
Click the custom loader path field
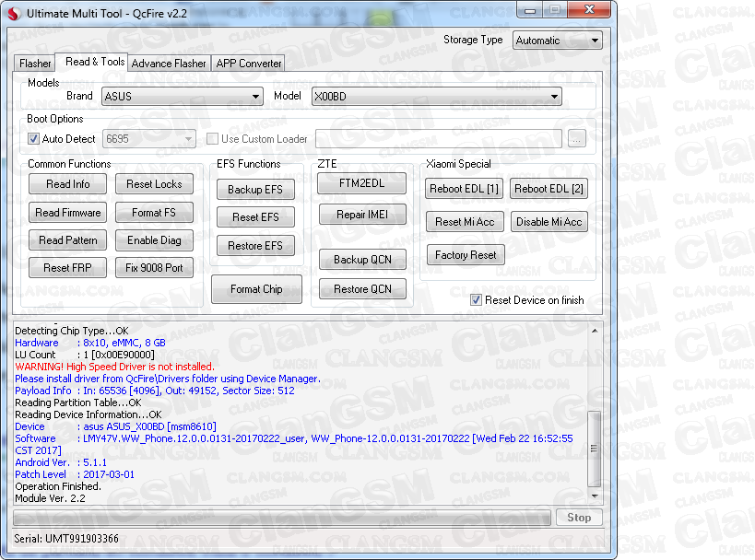click(x=438, y=139)
